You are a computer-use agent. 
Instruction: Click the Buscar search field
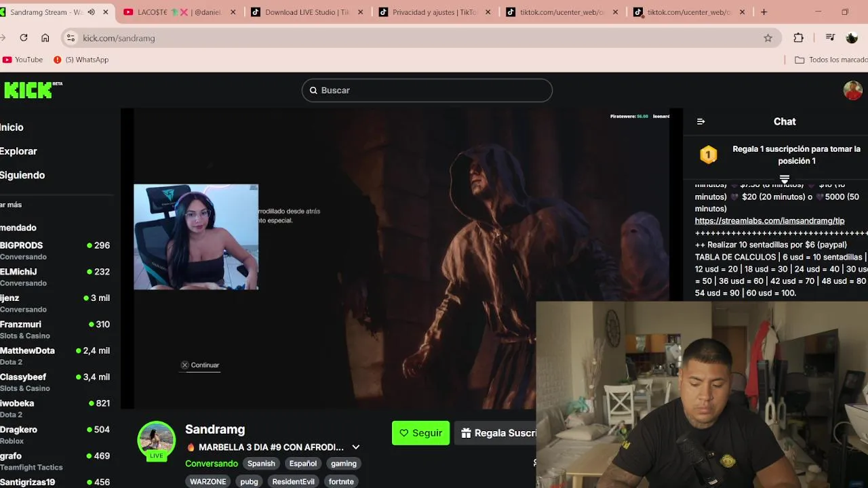[427, 90]
